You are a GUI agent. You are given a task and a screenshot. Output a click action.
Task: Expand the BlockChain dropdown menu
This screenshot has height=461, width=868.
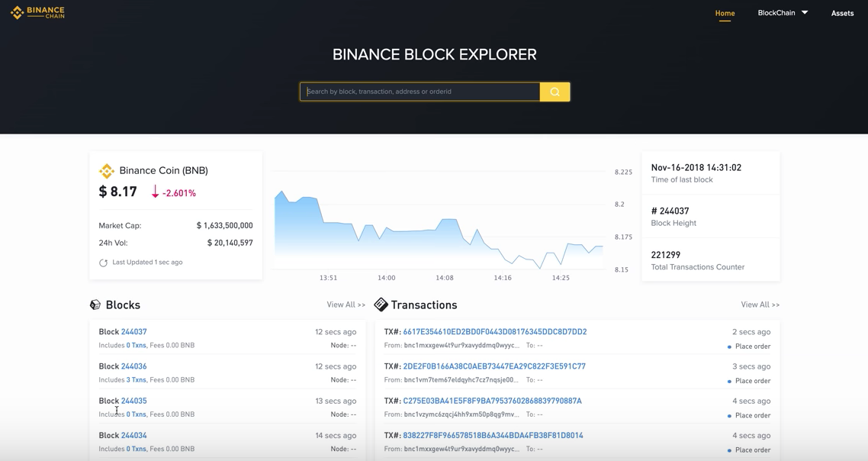point(783,13)
